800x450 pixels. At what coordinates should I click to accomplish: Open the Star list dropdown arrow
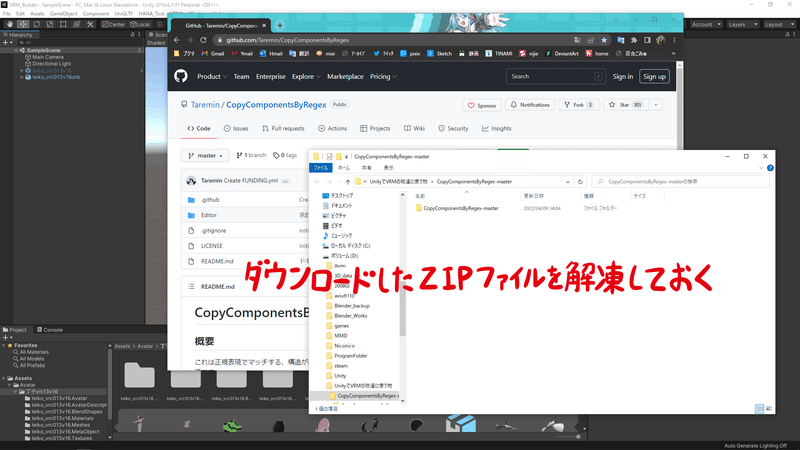tap(656, 105)
